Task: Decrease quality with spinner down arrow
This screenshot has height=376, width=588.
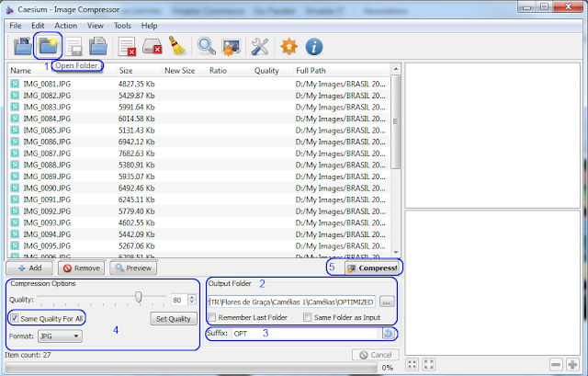Action: [x=192, y=302]
